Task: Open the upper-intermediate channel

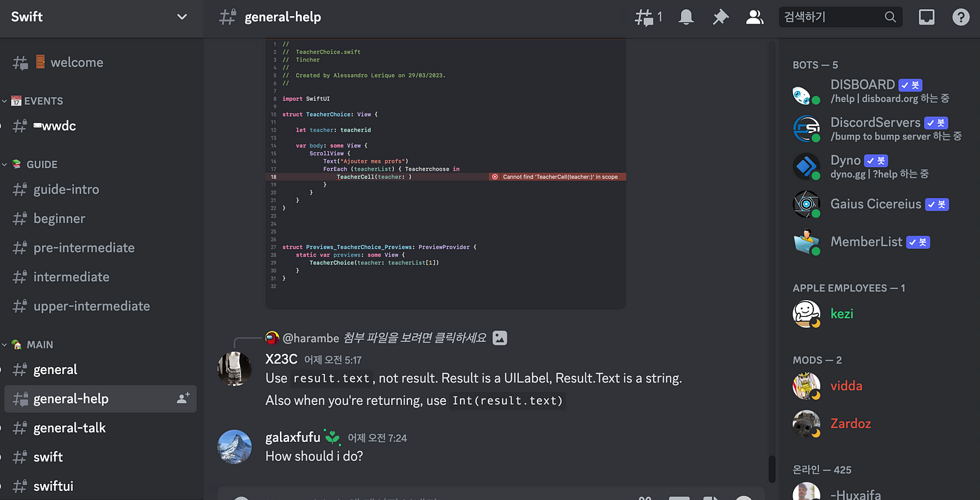Action: tap(100, 306)
